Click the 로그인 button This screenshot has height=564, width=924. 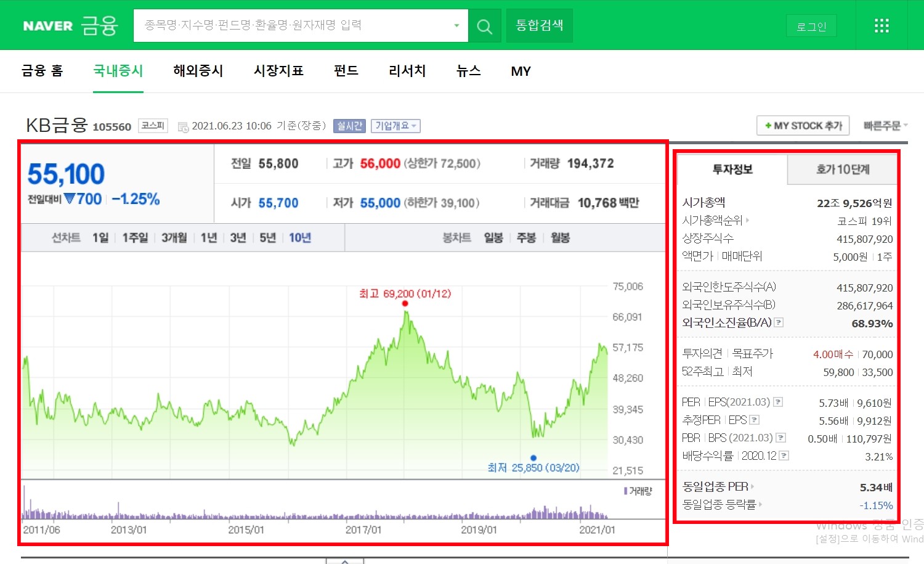click(x=811, y=27)
